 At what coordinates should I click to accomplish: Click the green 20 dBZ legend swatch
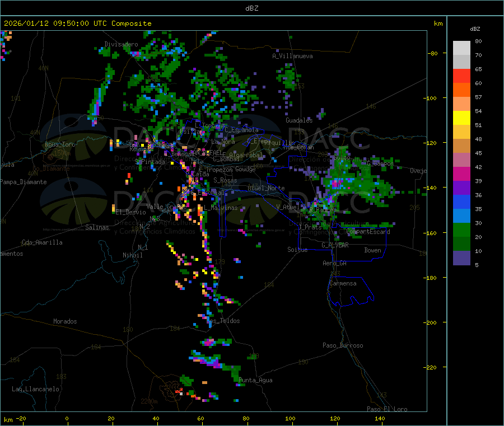click(461, 230)
